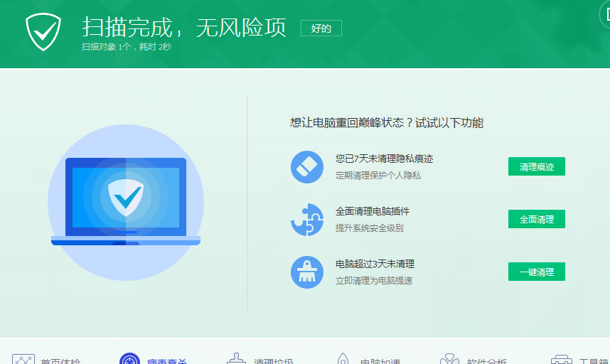
Task: Click the text 您已7天未清理隐私痕迹
Action: click(x=385, y=159)
